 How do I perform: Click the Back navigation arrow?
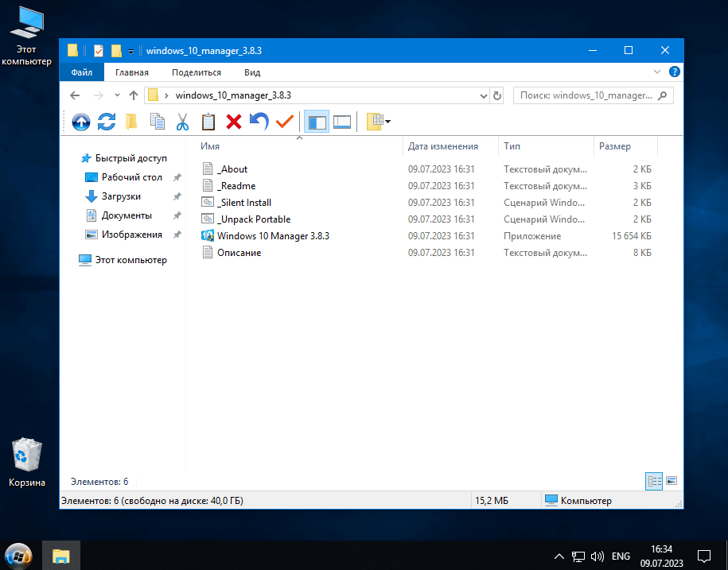click(x=75, y=95)
